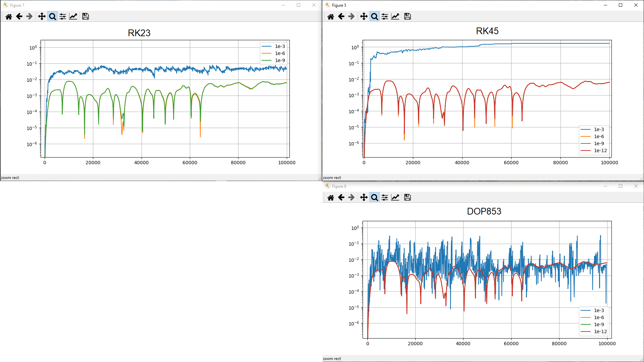Select the Pan tool in the RK23 window
This screenshot has height=362, width=644.
(42, 16)
